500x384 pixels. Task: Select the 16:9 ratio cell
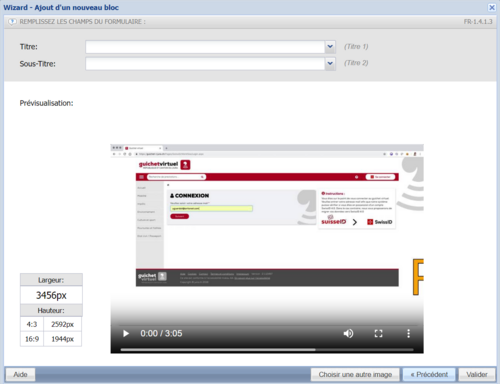coord(32,339)
